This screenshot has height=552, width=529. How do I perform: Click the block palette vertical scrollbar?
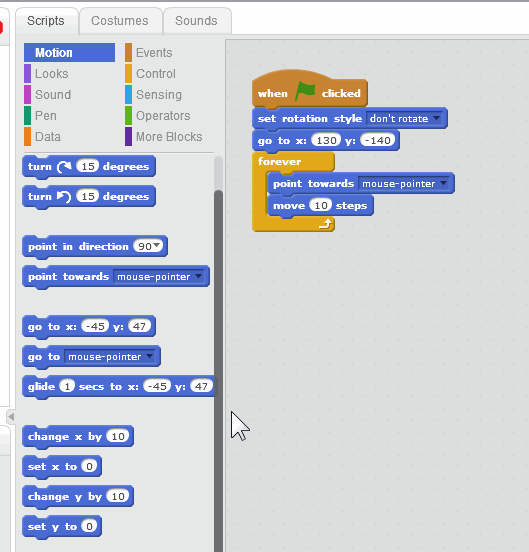218,371
